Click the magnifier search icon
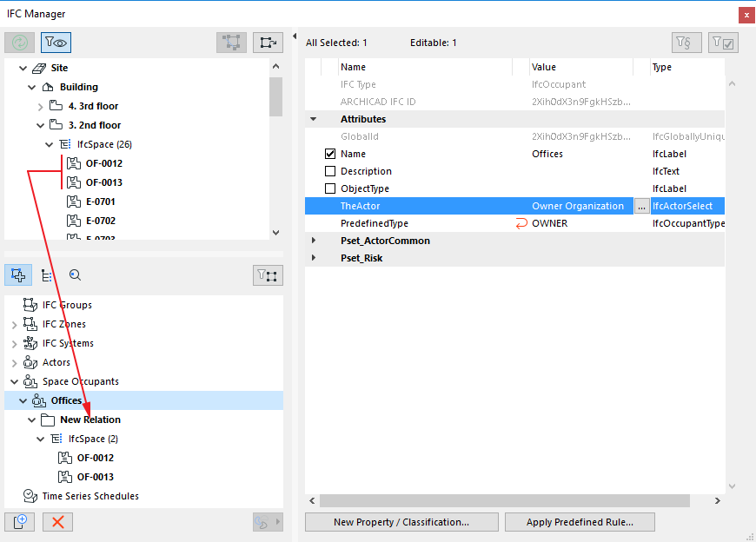 click(x=75, y=275)
